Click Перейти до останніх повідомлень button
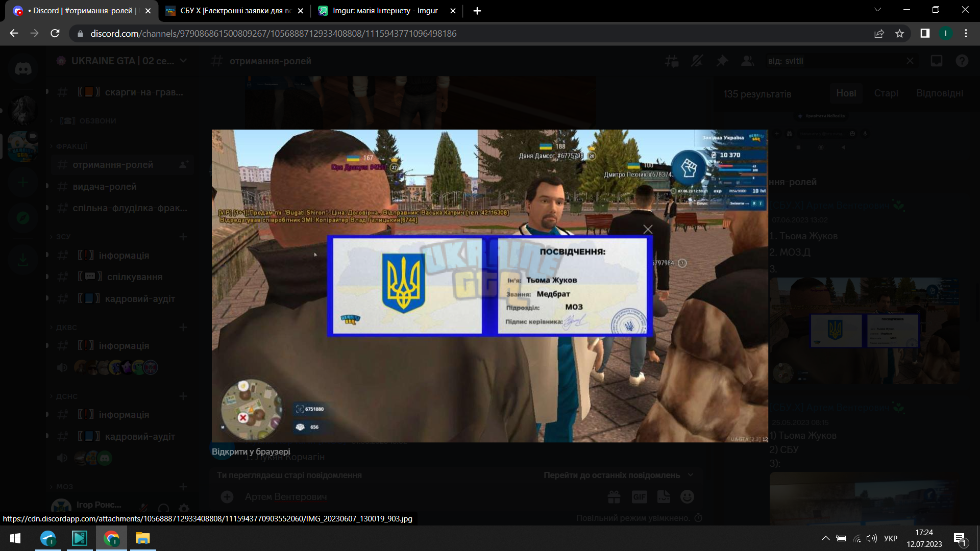The width and height of the screenshot is (980, 551). pyautogui.click(x=618, y=475)
